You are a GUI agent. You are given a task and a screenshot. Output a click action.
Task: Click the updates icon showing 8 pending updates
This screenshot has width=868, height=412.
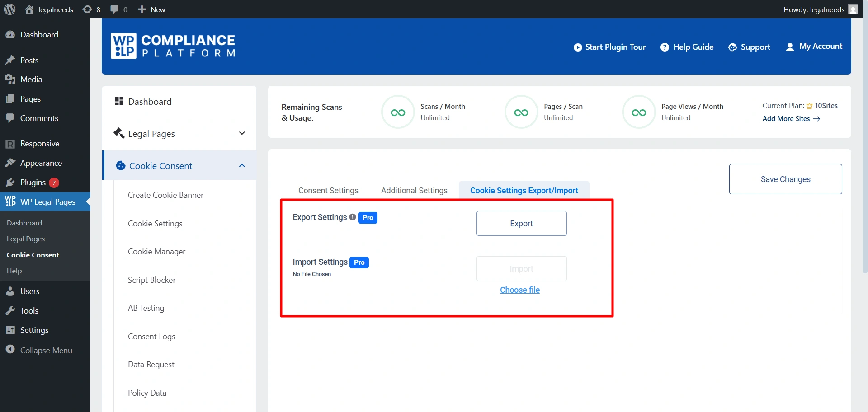pyautogui.click(x=87, y=9)
